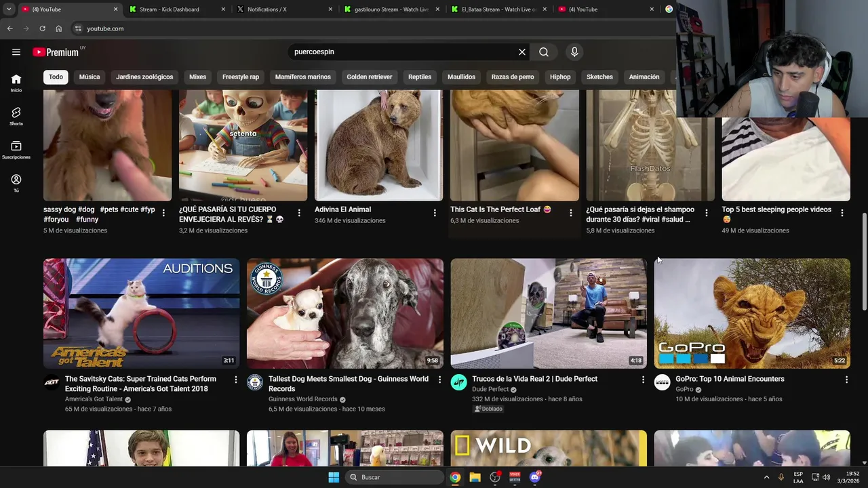Image resolution: width=868 pixels, height=488 pixels.
Task: Open the Dude Perfect channel name link
Action: pyautogui.click(x=490, y=389)
